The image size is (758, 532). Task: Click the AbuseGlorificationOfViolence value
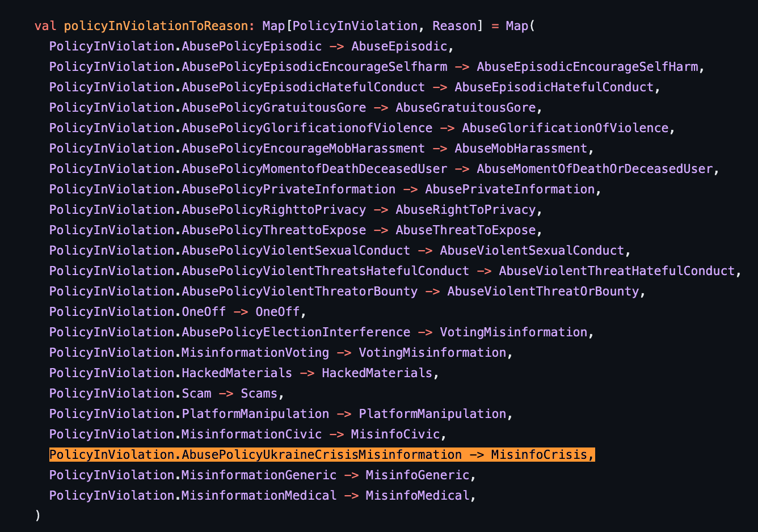565,128
